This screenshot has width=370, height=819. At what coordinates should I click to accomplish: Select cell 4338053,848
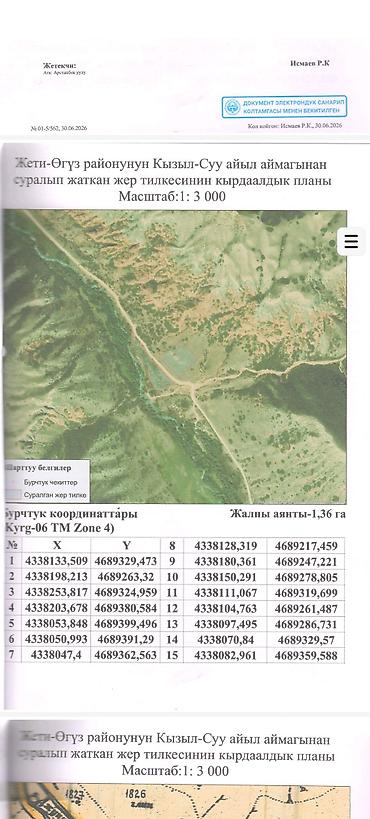click(x=56, y=624)
